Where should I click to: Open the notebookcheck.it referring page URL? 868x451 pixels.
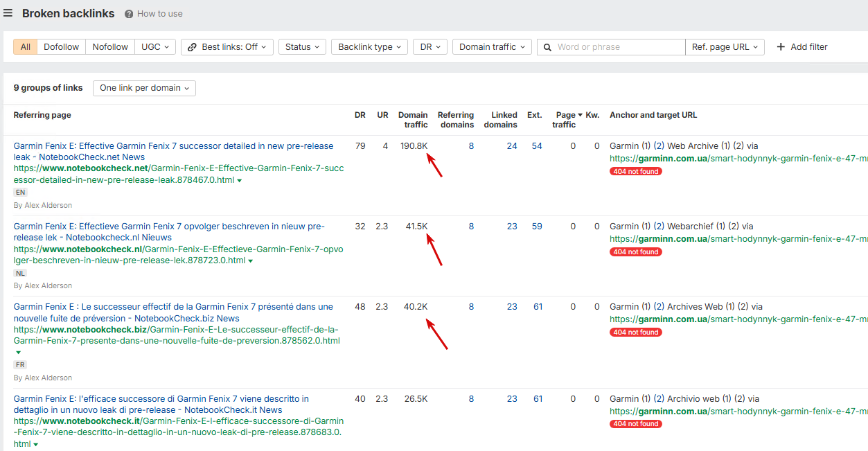click(x=179, y=432)
